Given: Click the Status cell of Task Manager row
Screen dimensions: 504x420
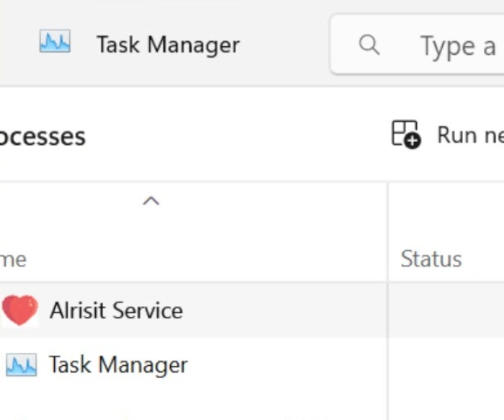Looking at the screenshot, I should (x=446, y=365).
